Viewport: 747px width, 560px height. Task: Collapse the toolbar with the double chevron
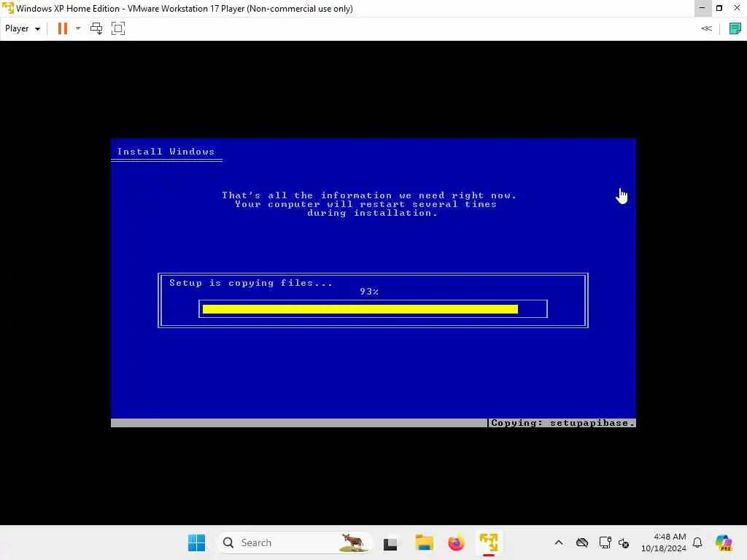point(706,28)
